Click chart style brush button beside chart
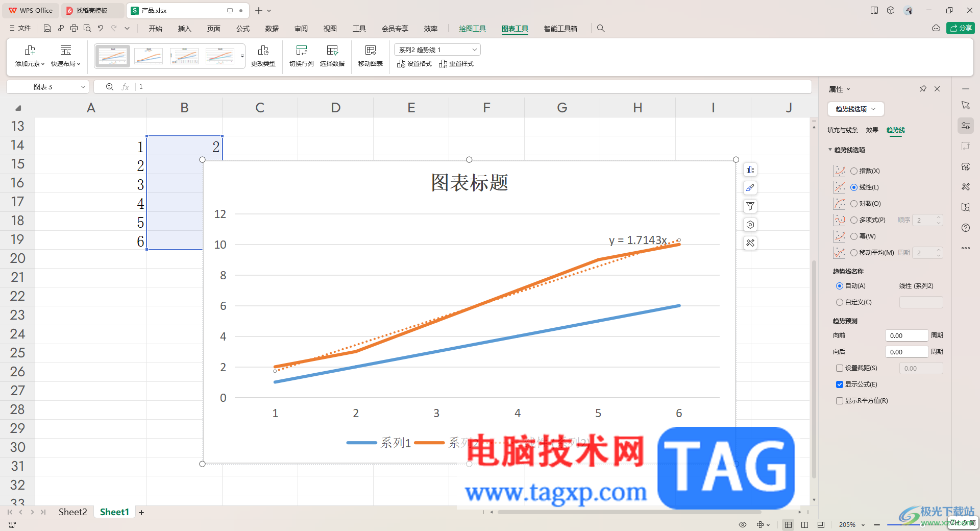 [x=750, y=188]
